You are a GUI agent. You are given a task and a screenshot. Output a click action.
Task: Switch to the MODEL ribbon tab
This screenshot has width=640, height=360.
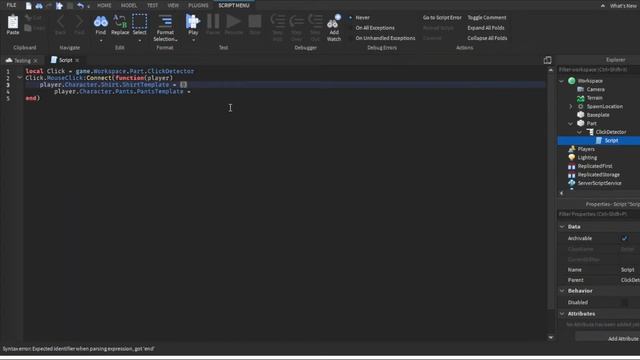(129, 6)
